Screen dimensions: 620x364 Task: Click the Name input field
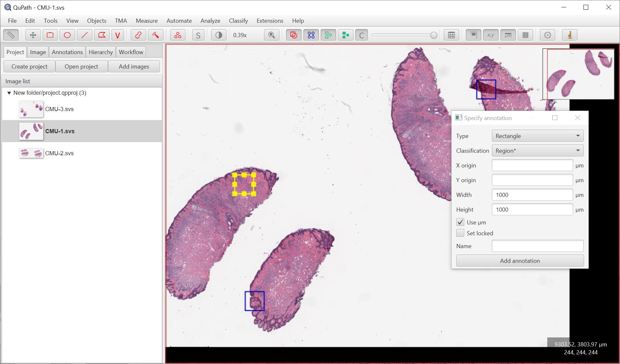point(537,246)
